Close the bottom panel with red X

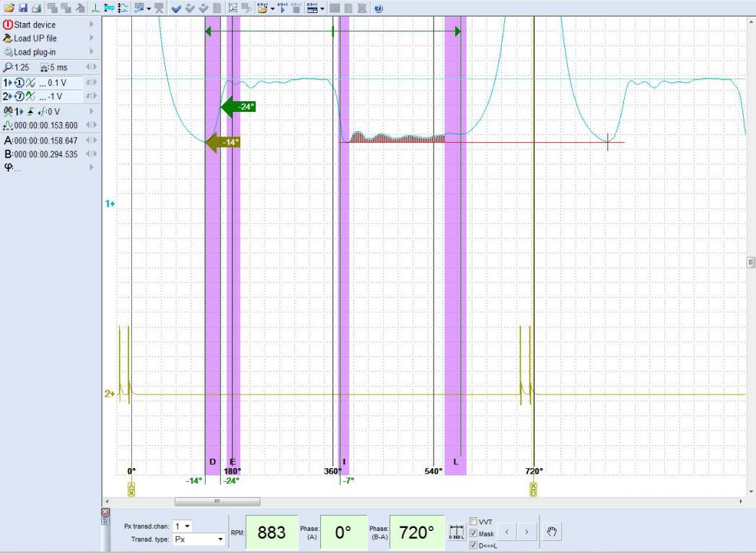[105, 511]
